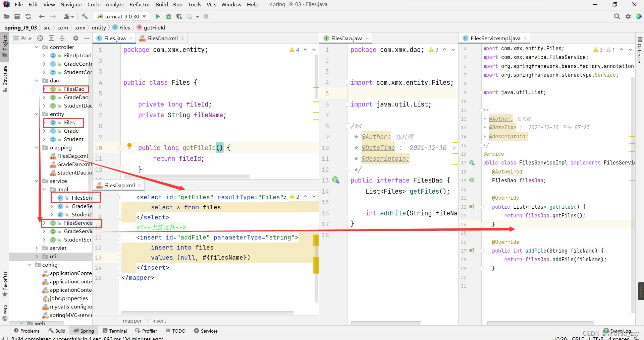Run the tomcat-9.0.30 configuration
Screen dimensions: 644x340
[158, 16]
